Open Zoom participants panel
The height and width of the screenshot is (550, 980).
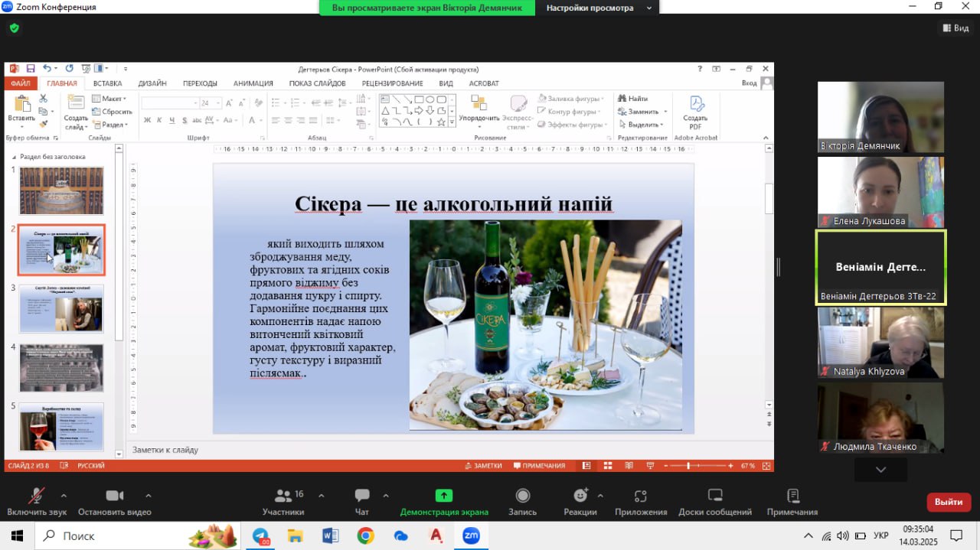(283, 501)
